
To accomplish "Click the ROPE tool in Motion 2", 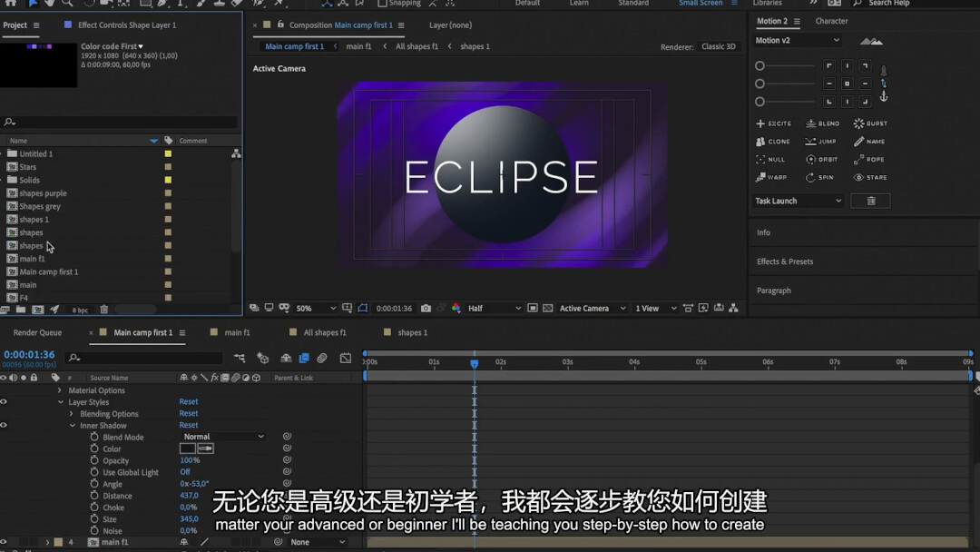I will click(x=868, y=160).
